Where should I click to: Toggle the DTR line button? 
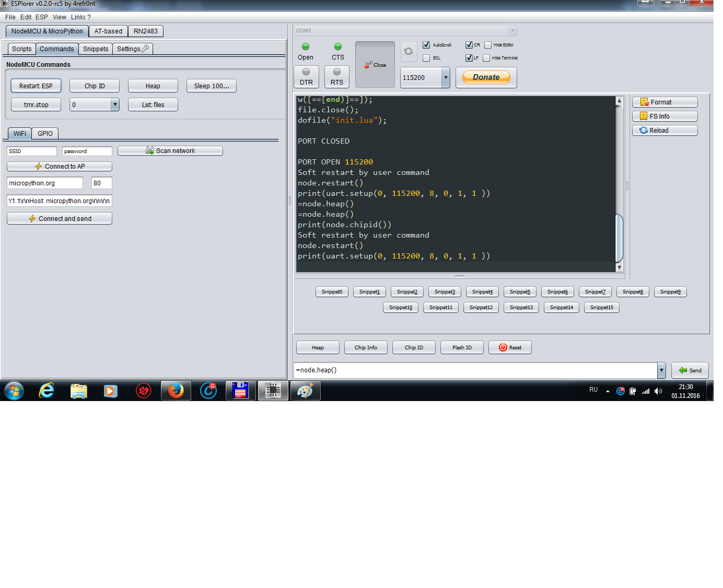[306, 77]
